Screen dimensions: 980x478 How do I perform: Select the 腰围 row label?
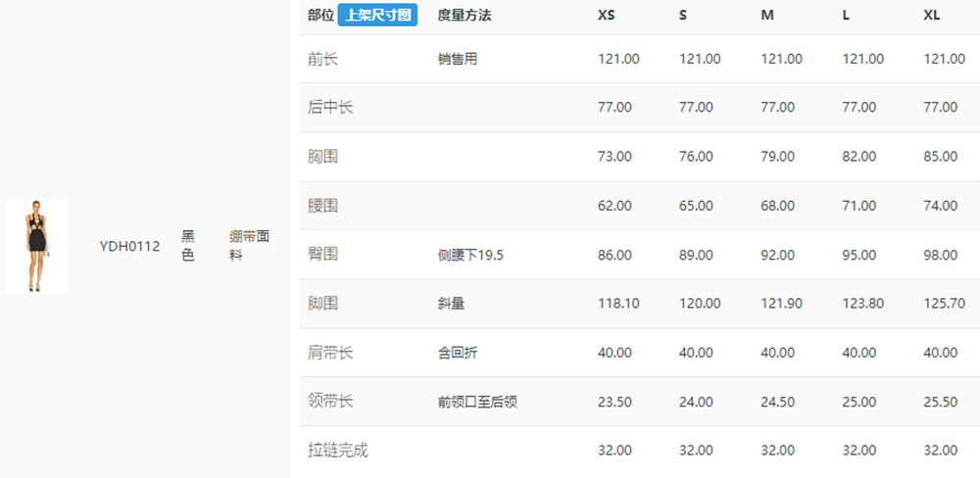(323, 206)
